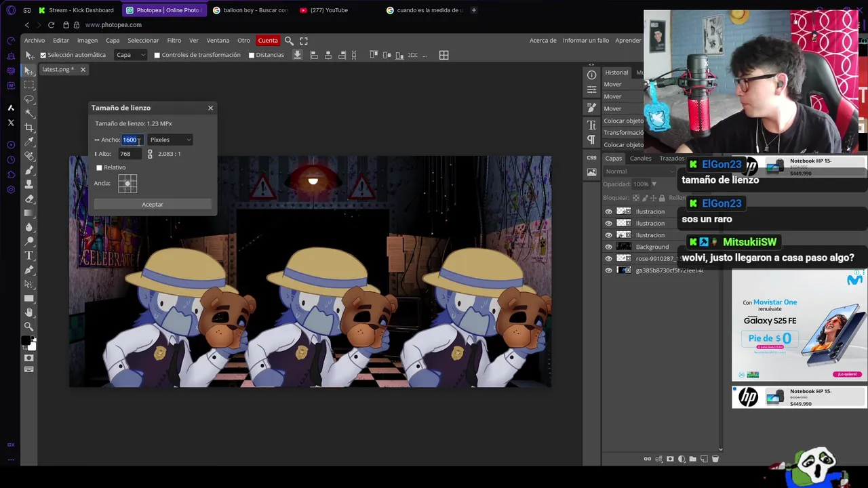This screenshot has width=868, height=488.
Task: Click the Cuenta button
Action: click(x=268, y=41)
